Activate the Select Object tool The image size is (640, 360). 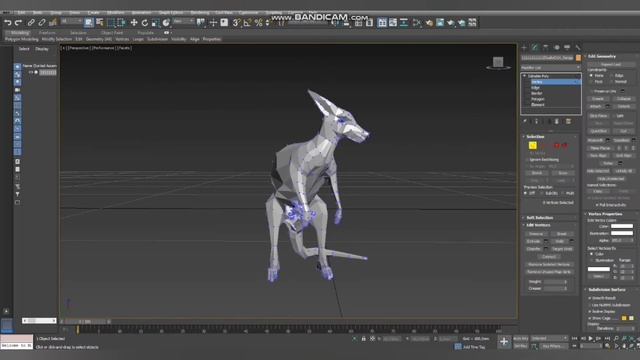(89, 23)
